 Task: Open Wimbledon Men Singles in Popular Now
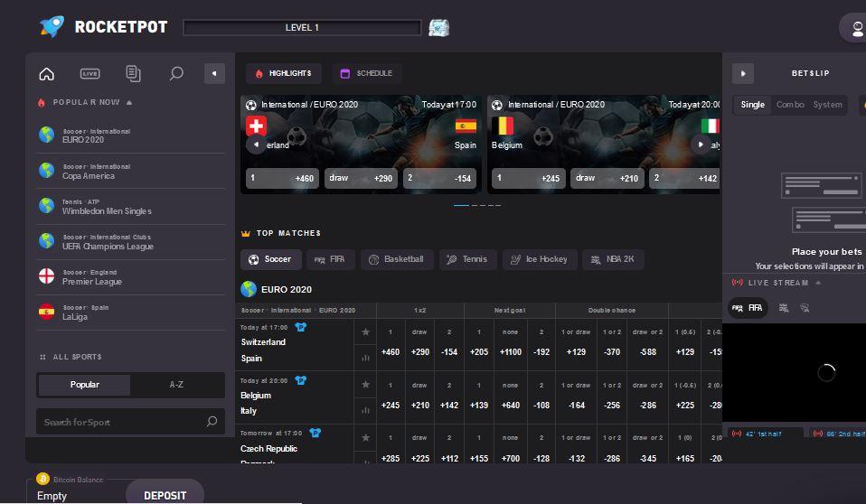[131, 207]
